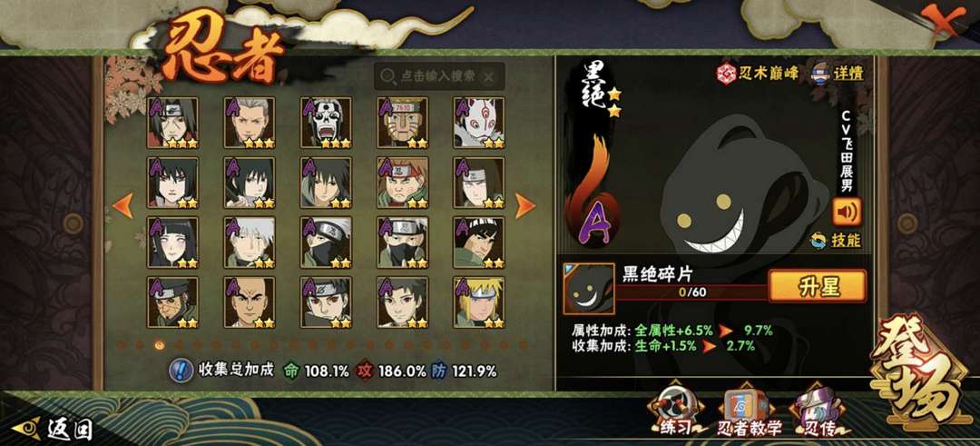
Task: Tap the blue exclamation info icon
Action: [x=181, y=371]
